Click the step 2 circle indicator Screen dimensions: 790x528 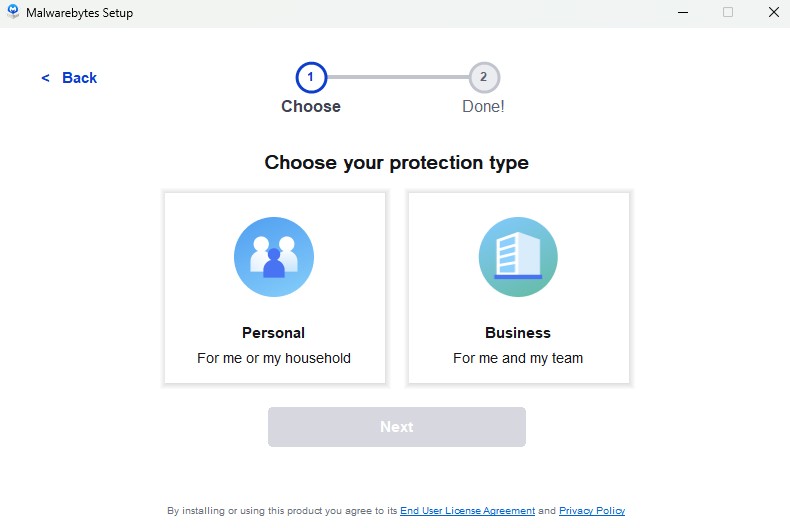pos(484,77)
